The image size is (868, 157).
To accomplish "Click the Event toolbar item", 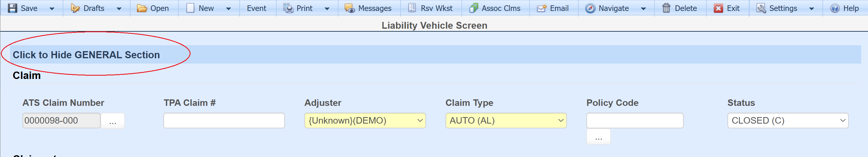I will (256, 8).
